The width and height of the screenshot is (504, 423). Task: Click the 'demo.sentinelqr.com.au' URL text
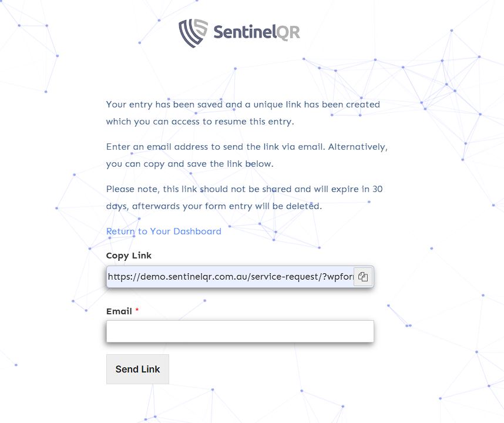194,277
